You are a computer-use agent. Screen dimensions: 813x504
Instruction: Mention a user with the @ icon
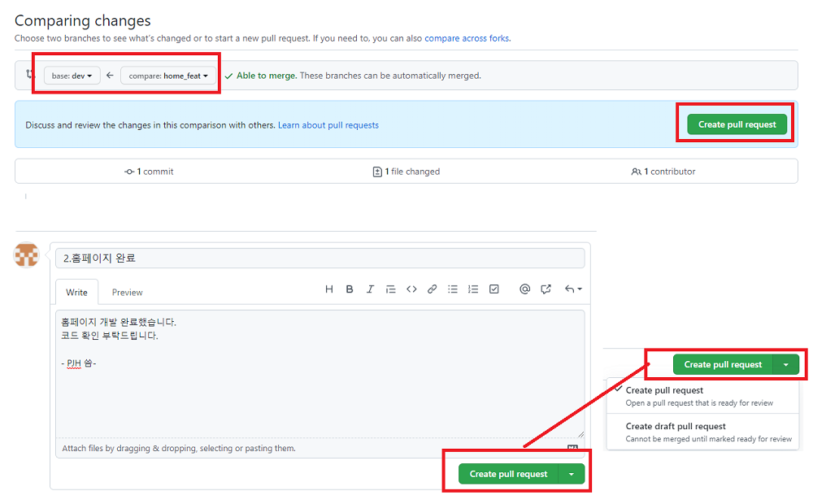pos(524,289)
